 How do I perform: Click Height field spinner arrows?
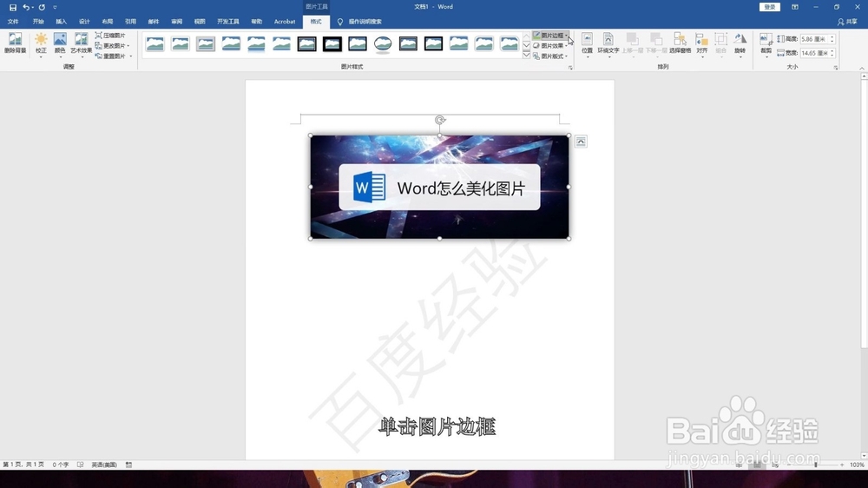pos(832,39)
